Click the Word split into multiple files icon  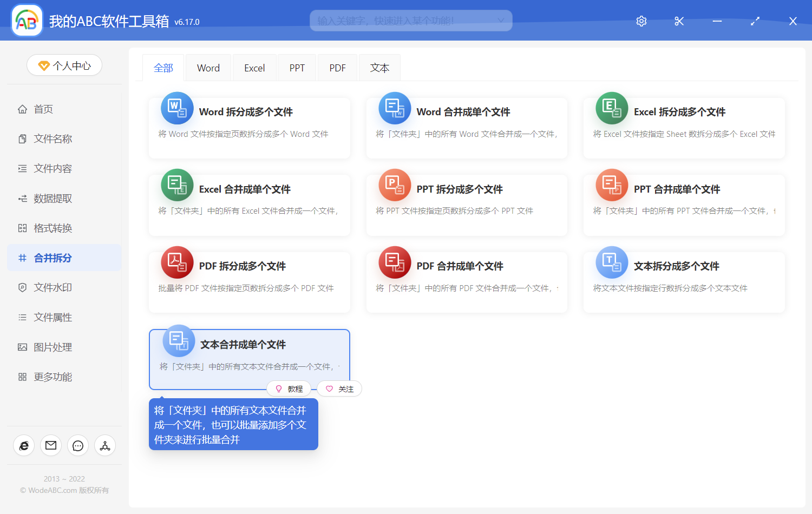(x=177, y=108)
